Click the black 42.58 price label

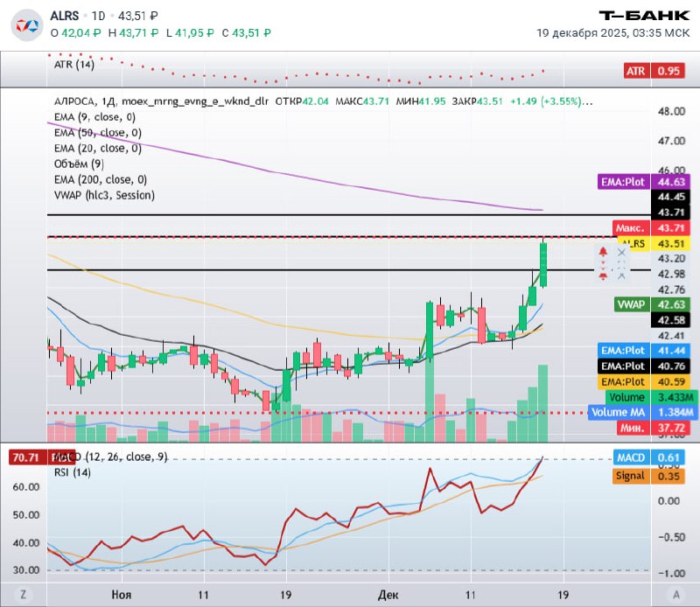670,320
